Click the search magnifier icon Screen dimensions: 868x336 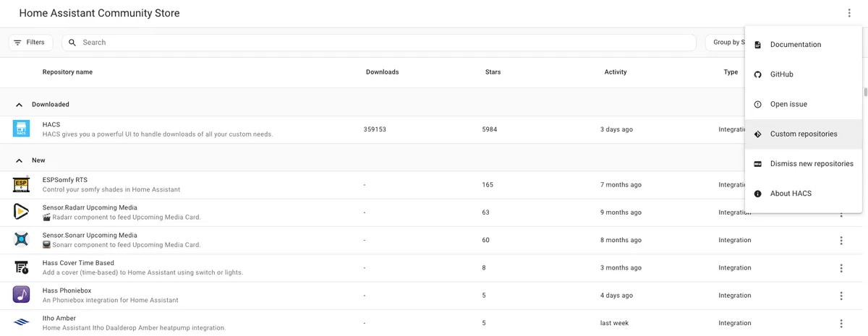tap(72, 43)
